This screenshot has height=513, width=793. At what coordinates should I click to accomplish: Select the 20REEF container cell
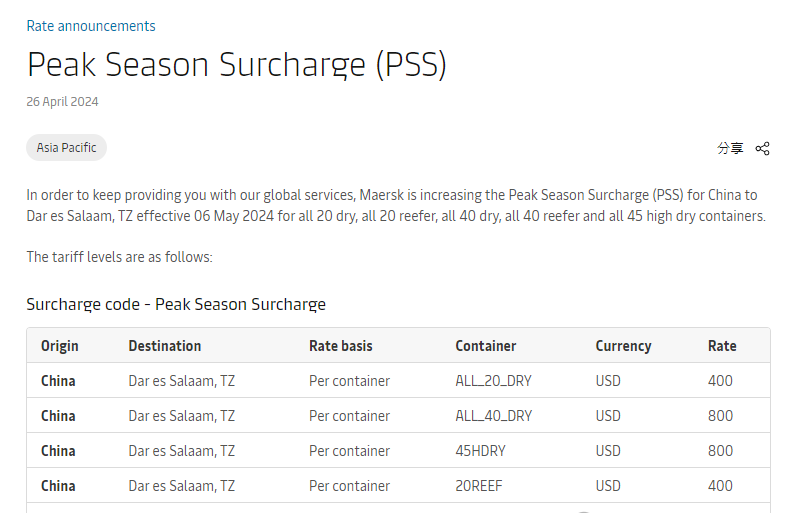point(479,486)
